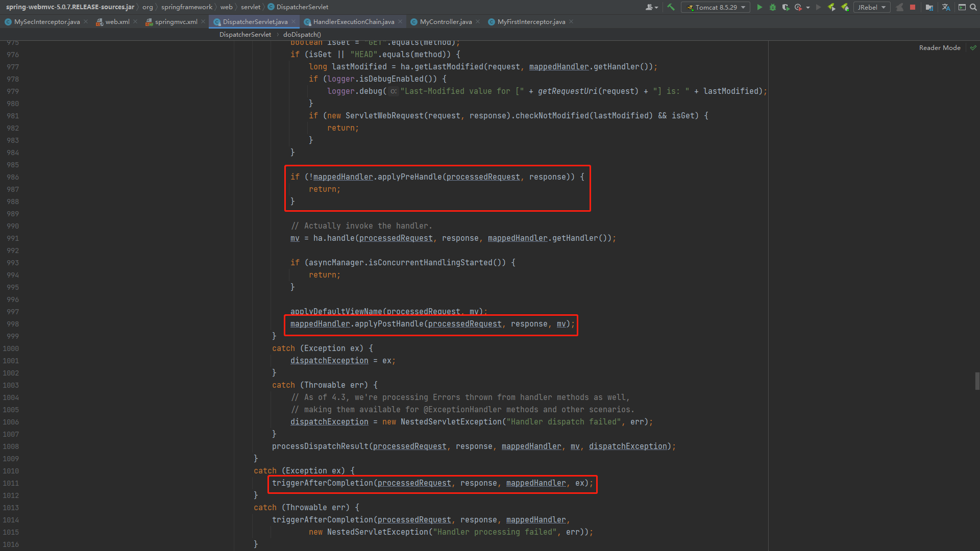Click processDispatchResult method call

coord(320,446)
